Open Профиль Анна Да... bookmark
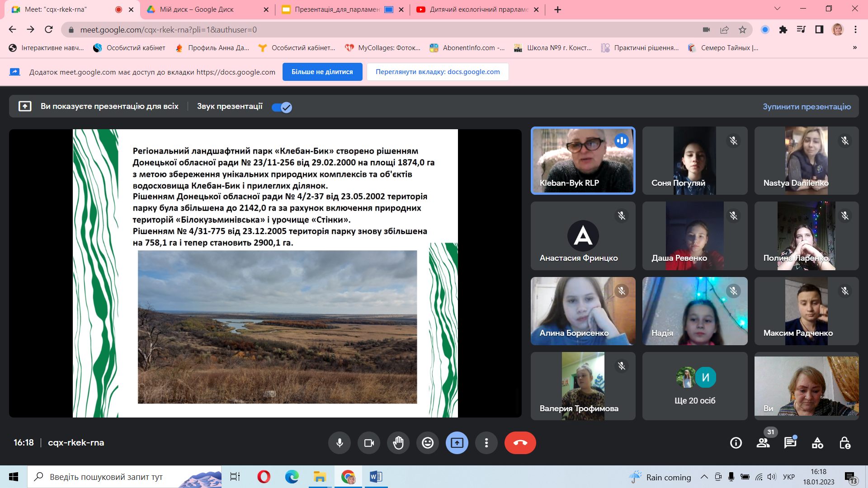The image size is (868, 488). tap(212, 48)
